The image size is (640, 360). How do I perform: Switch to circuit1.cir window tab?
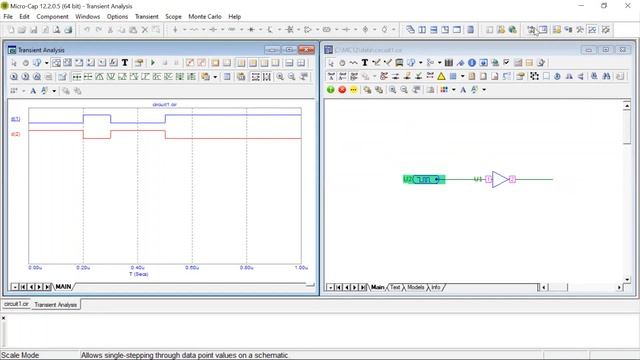16,304
